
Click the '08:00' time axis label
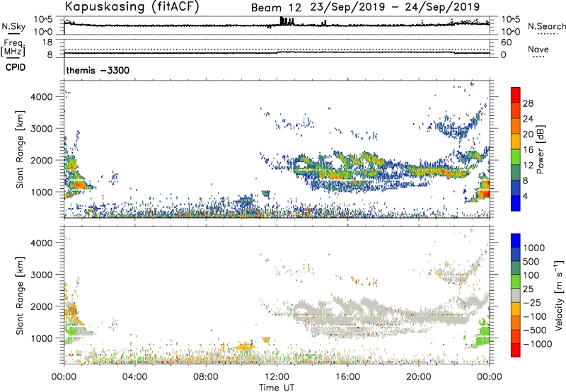(x=206, y=377)
